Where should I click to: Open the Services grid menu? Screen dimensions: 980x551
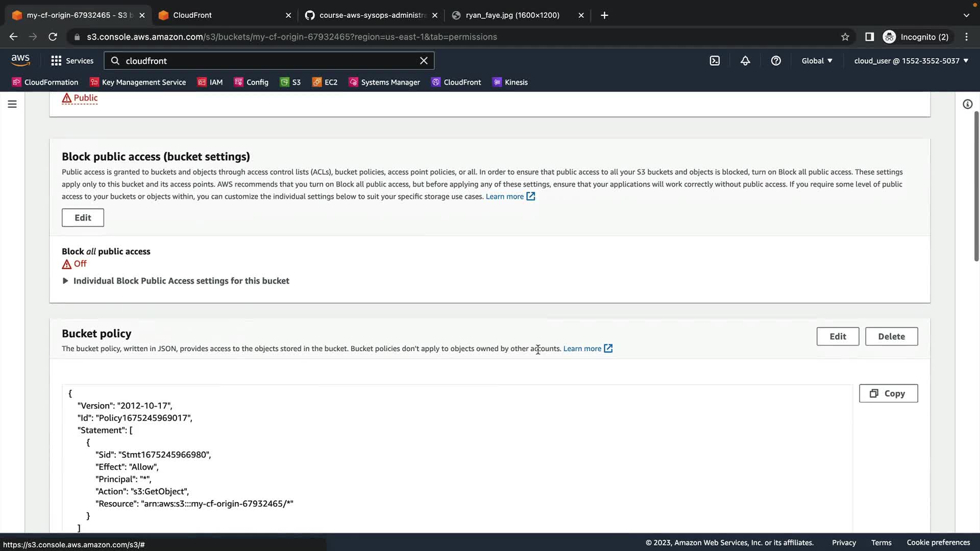coord(72,61)
